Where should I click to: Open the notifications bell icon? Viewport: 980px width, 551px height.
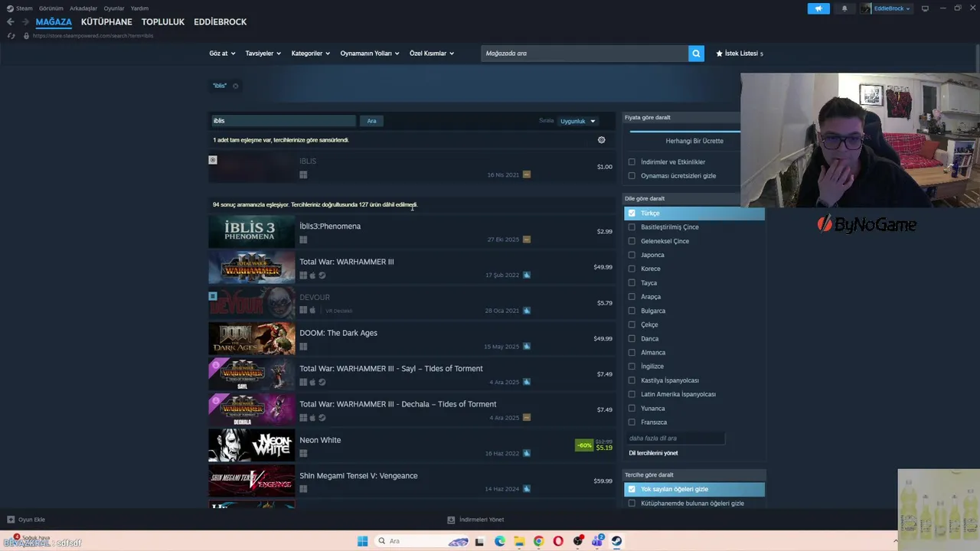pyautogui.click(x=844, y=8)
